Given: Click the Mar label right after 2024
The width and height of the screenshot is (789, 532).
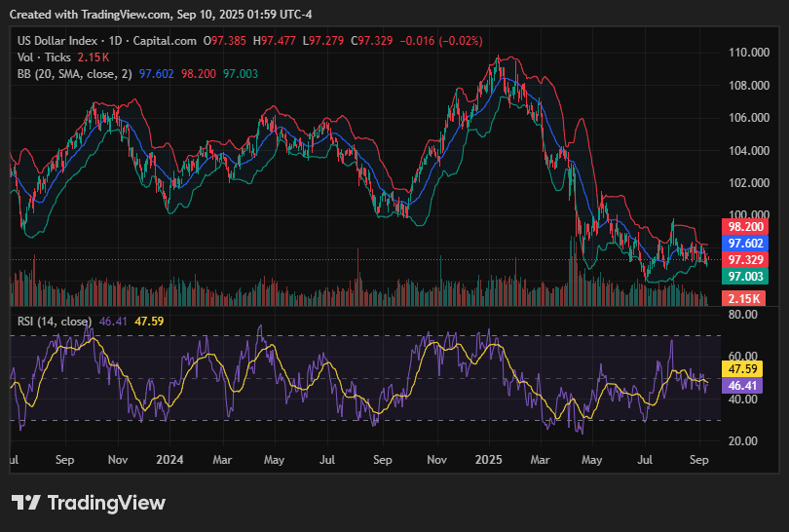Looking at the screenshot, I should click(x=222, y=460).
